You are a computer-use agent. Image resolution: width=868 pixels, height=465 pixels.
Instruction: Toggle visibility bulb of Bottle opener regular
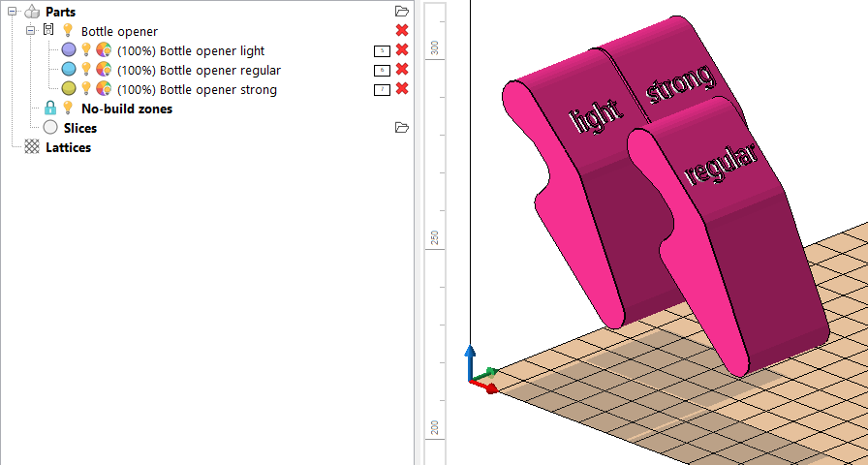[x=86, y=69]
